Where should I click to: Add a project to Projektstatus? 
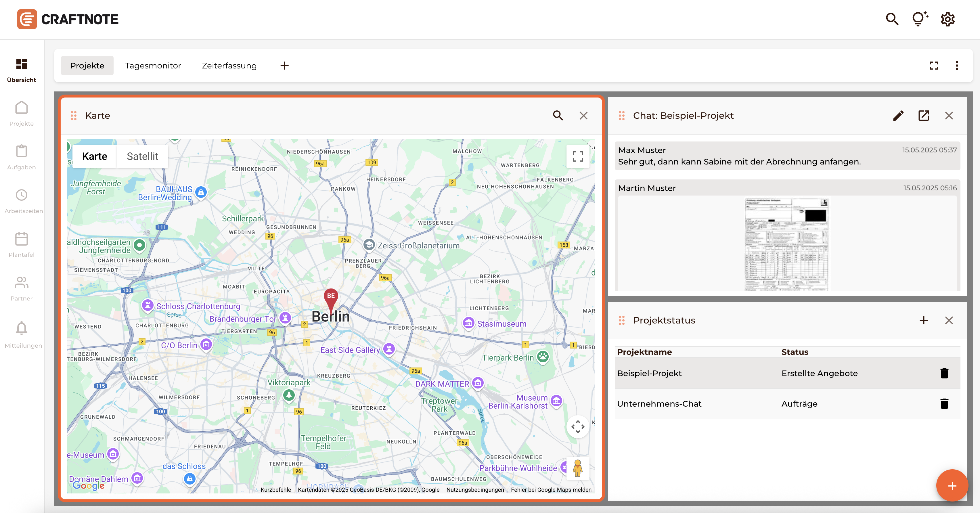(x=923, y=320)
